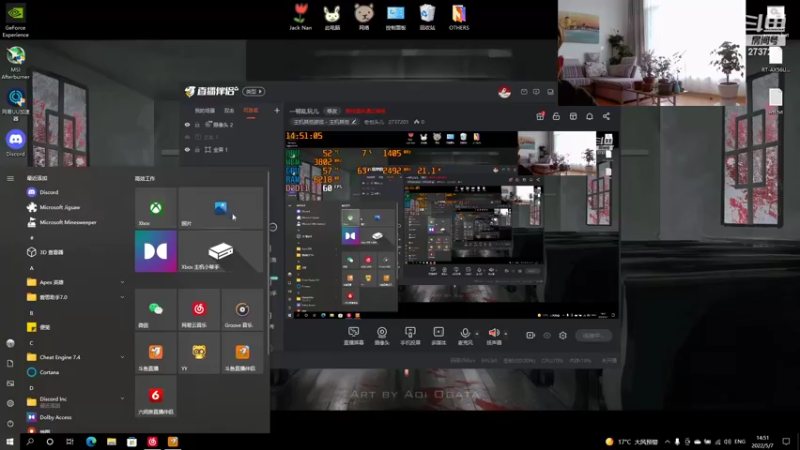Image resolution: width=800 pixels, height=450 pixels.
Task: Open Cortana from the app list
Action: 76,372
